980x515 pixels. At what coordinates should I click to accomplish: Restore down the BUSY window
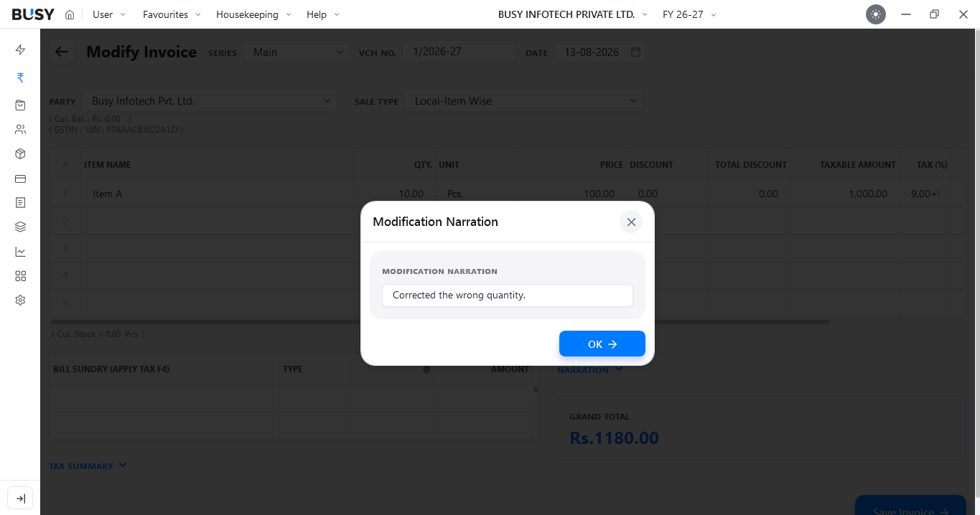pyautogui.click(x=934, y=14)
